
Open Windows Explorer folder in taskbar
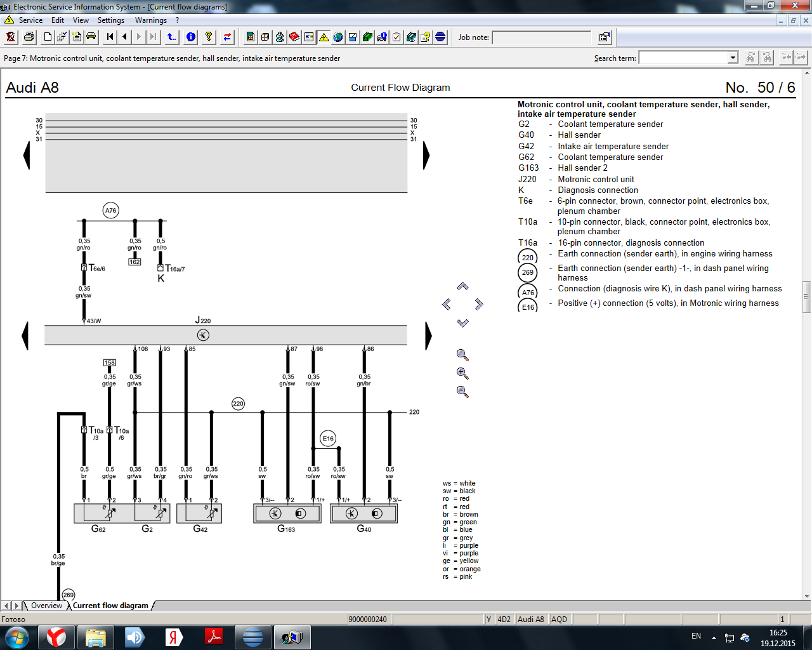click(x=96, y=637)
